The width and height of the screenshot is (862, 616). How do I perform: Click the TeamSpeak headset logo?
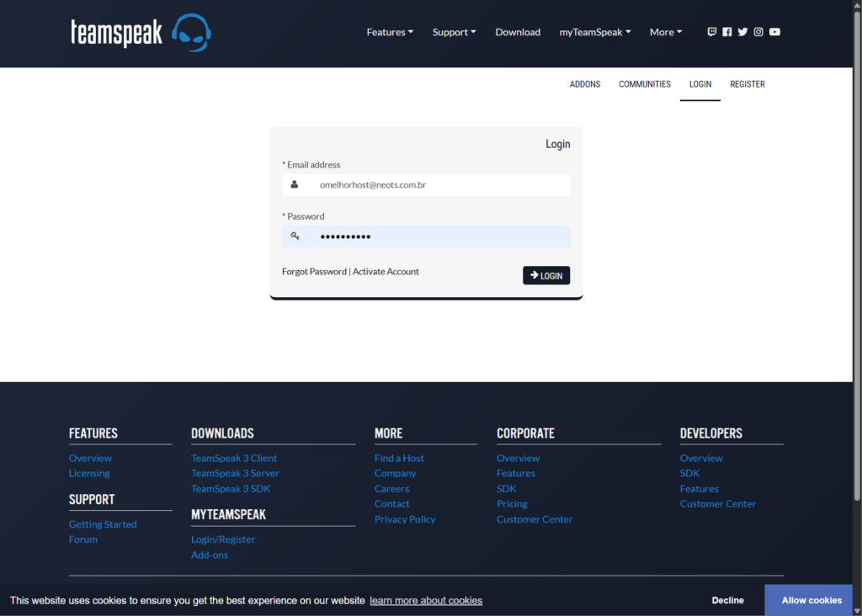pos(191,33)
